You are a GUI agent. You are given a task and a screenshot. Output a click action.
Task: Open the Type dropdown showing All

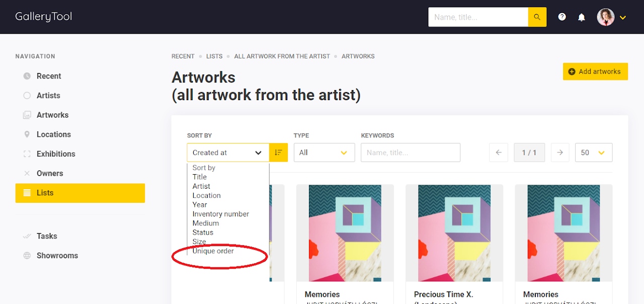point(324,153)
